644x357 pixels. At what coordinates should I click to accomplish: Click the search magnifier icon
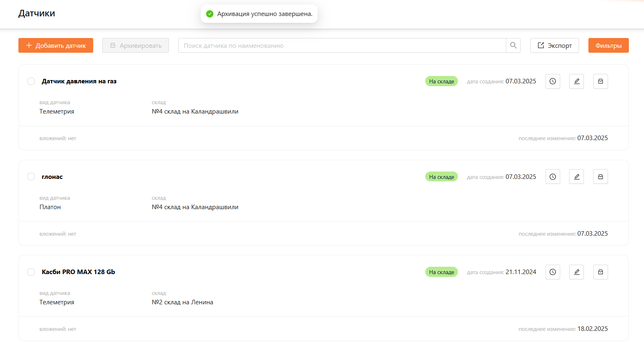click(x=513, y=45)
